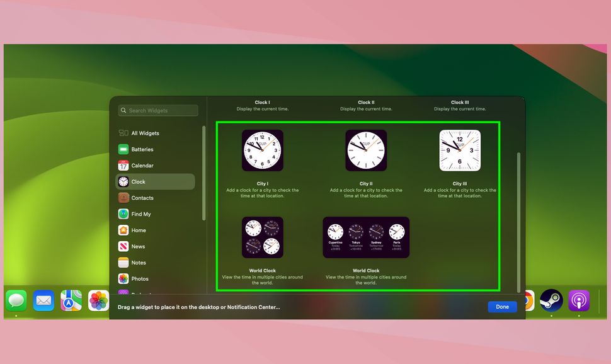Open Podcasts from the Dock
This screenshot has width=611, height=364.
coord(578,300)
